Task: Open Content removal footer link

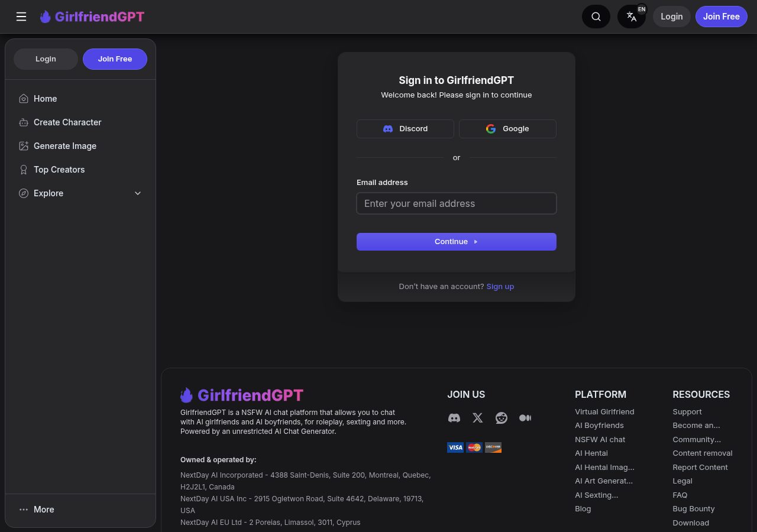Action: click(703, 453)
